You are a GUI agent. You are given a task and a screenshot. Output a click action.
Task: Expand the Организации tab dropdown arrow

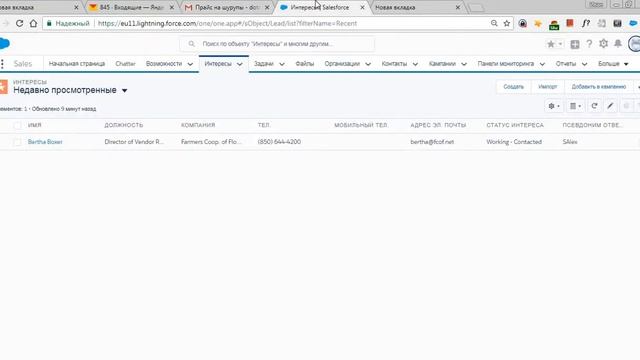[x=368, y=64]
